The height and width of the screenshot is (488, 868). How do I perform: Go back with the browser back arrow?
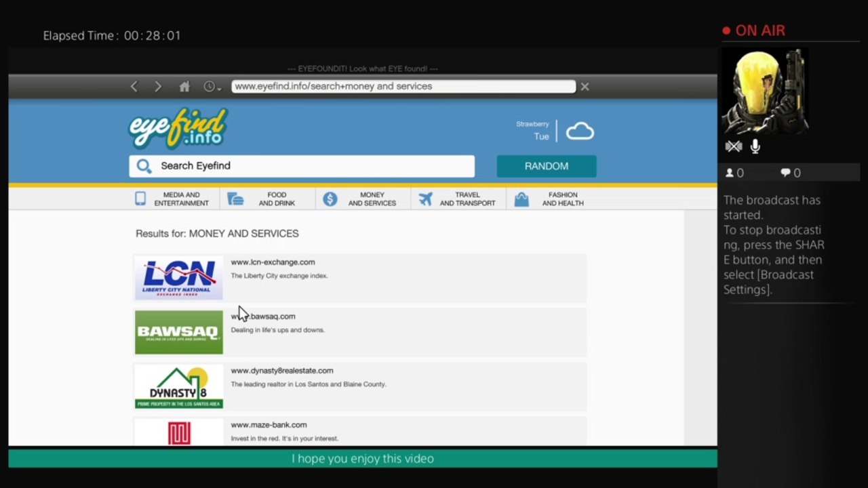tap(134, 87)
